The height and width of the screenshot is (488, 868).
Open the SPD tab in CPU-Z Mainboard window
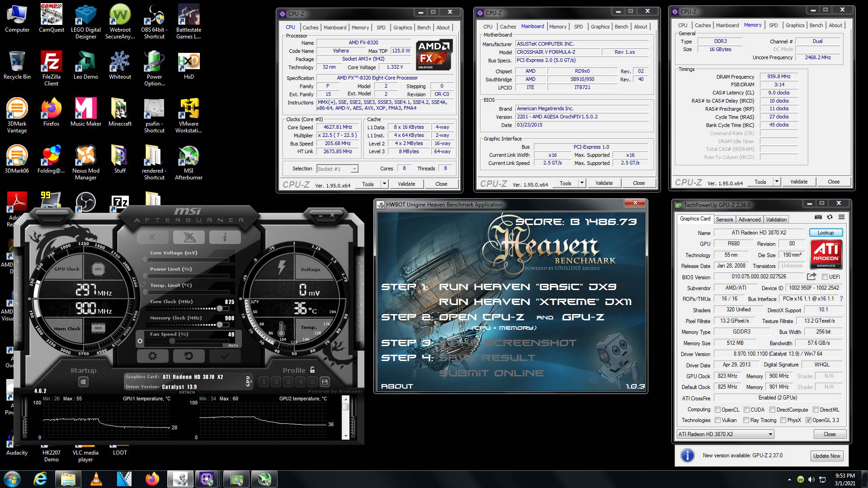[x=578, y=27]
